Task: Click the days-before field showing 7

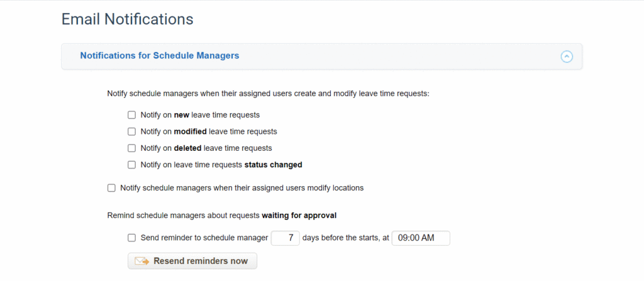Action: click(286, 238)
